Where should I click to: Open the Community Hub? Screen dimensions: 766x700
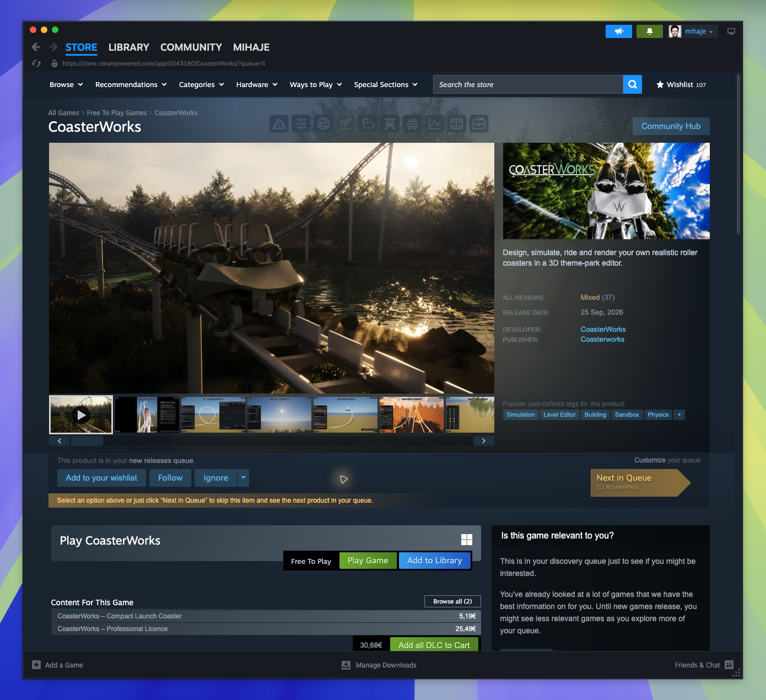pyautogui.click(x=671, y=126)
